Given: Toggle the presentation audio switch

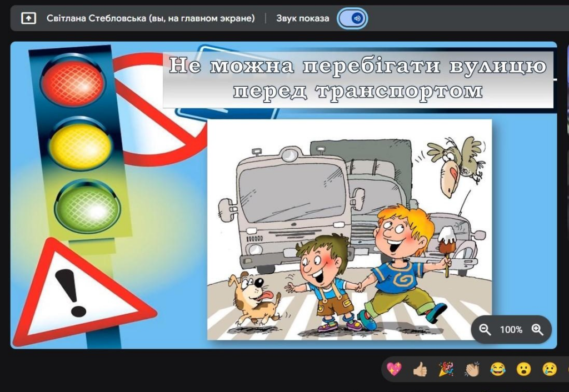Looking at the screenshot, I should click(x=352, y=18).
